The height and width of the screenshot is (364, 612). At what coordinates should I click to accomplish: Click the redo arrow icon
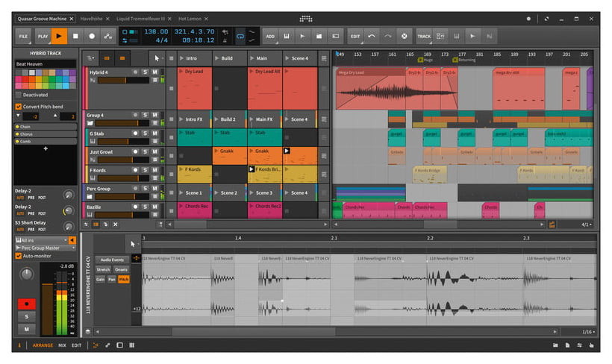387,37
